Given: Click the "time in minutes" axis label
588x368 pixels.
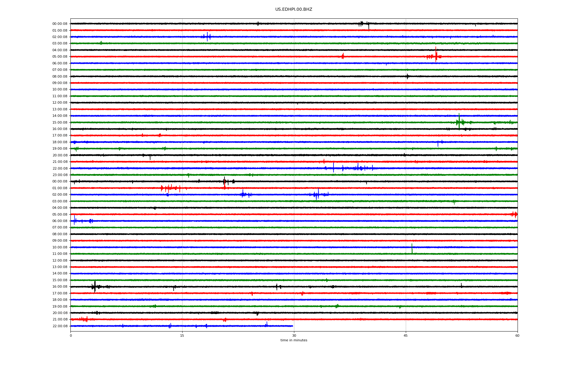Looking at the screenshot, I should pos(293,340).
